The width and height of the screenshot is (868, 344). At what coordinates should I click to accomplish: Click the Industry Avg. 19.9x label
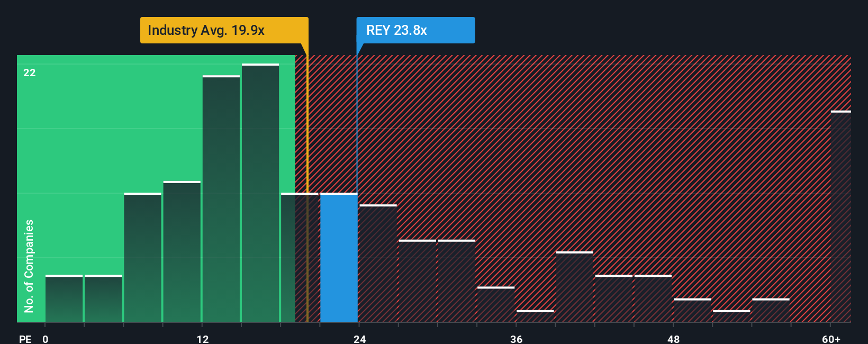point(224,30)
